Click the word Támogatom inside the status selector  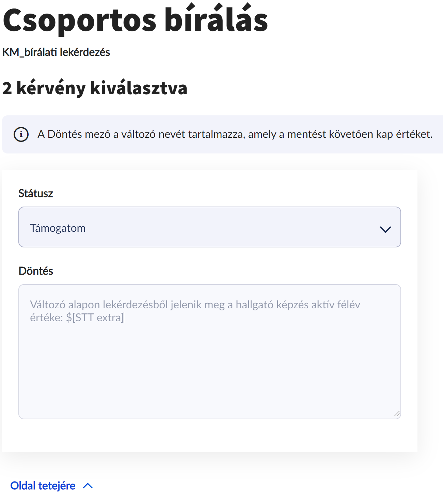tap(58, 228)
